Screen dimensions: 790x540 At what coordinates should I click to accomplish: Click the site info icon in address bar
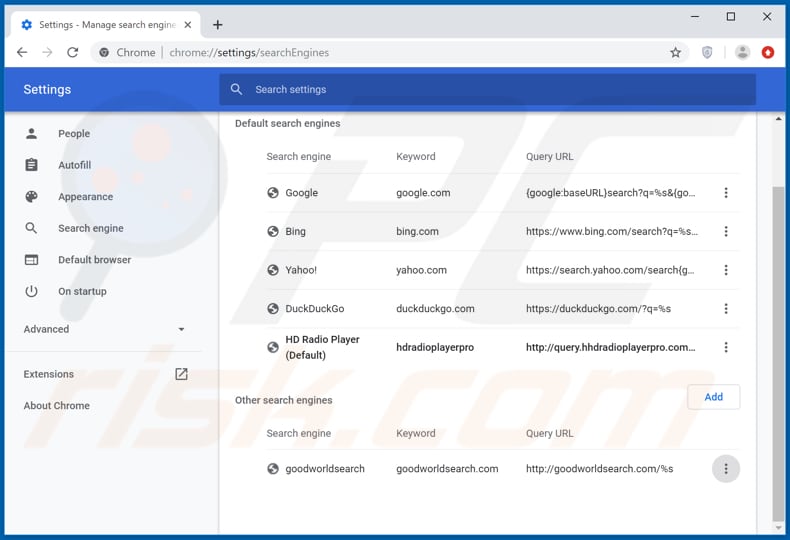(x=104, y=52)
